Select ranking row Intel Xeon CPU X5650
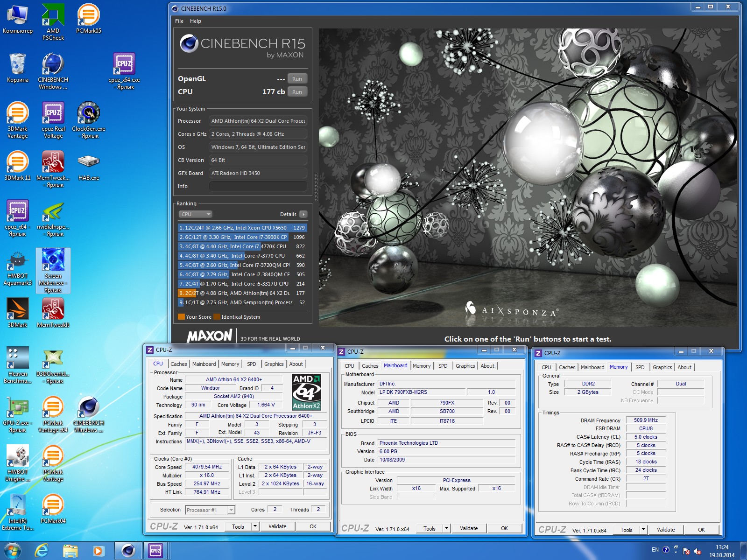Viewport: 747px width, 560px height. tap(242, 228)
